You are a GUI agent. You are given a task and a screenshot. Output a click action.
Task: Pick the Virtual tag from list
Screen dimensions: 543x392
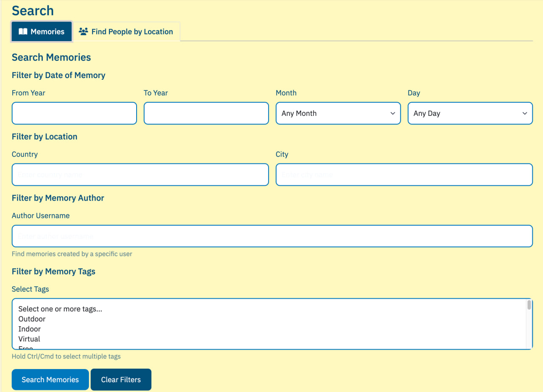(29, 339)
